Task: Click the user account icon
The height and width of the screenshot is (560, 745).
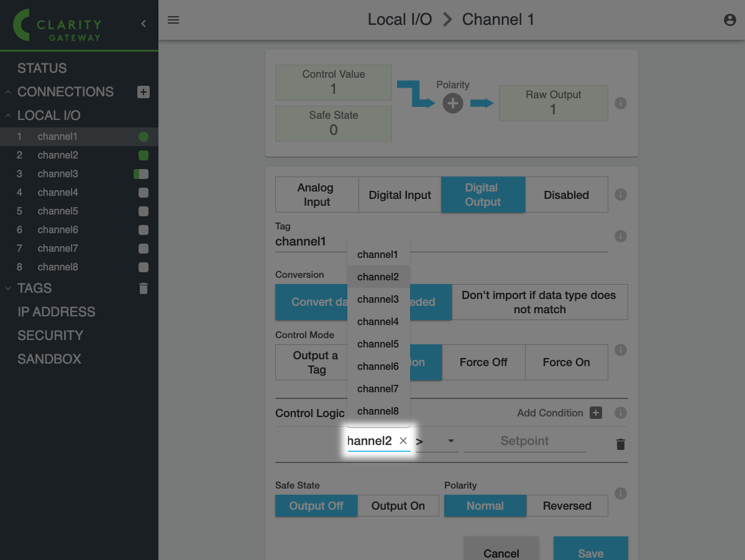Action: pos(730,20)
